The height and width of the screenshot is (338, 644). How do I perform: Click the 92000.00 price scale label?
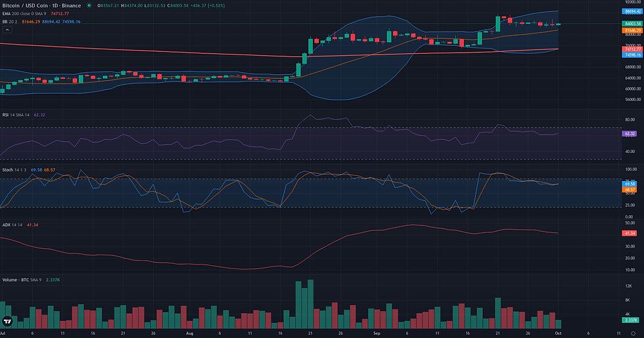633,2
